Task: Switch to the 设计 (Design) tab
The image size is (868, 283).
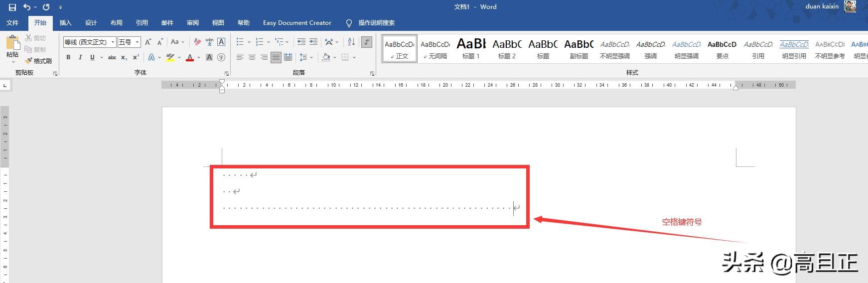Action: 91,22
